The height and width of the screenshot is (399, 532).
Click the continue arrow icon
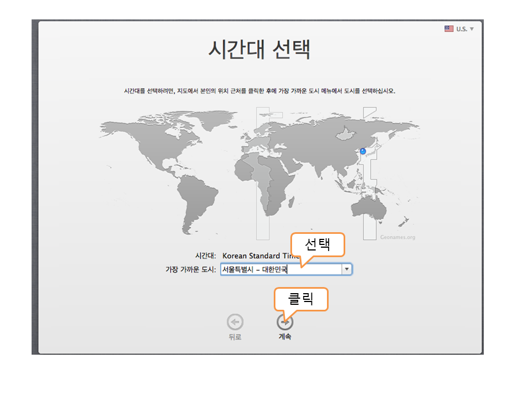click(x=285, y=322)
